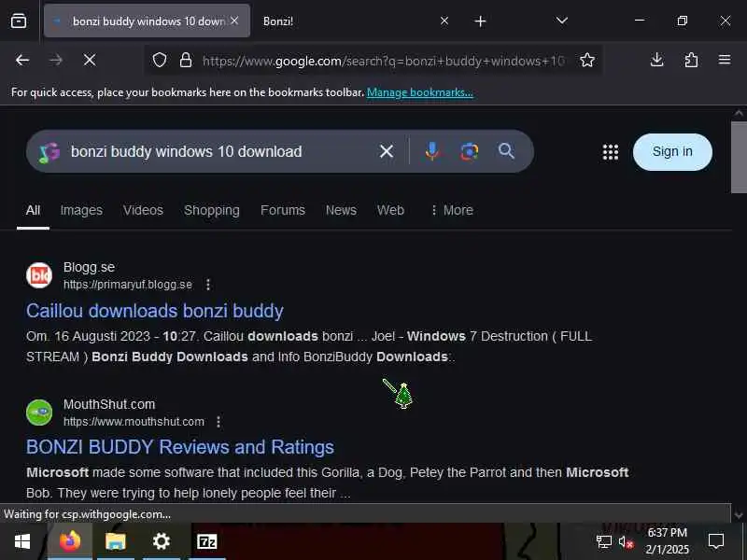747x560 pixels.
Task: Click the MouthShut.com site favicon
Action: pos(39,413)
